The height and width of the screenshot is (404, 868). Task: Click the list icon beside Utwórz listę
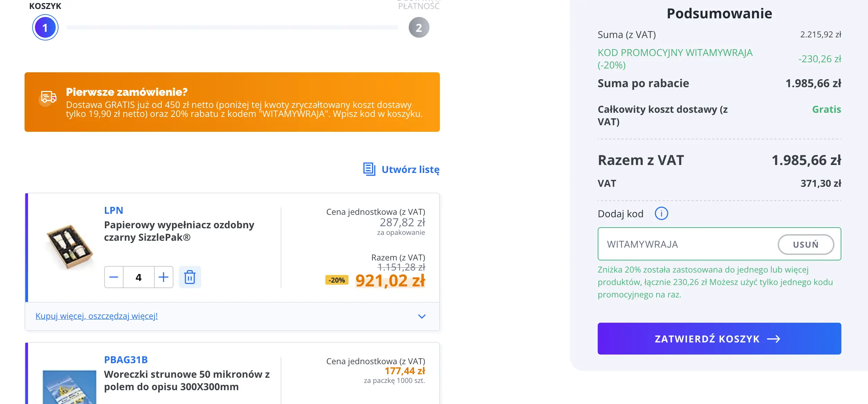point(369,169)
